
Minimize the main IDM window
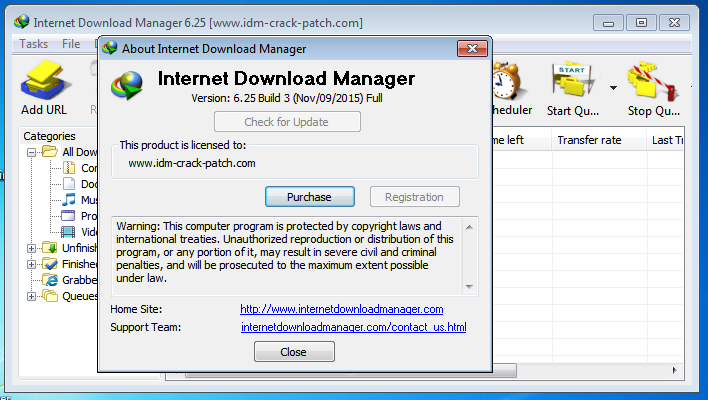608,23
